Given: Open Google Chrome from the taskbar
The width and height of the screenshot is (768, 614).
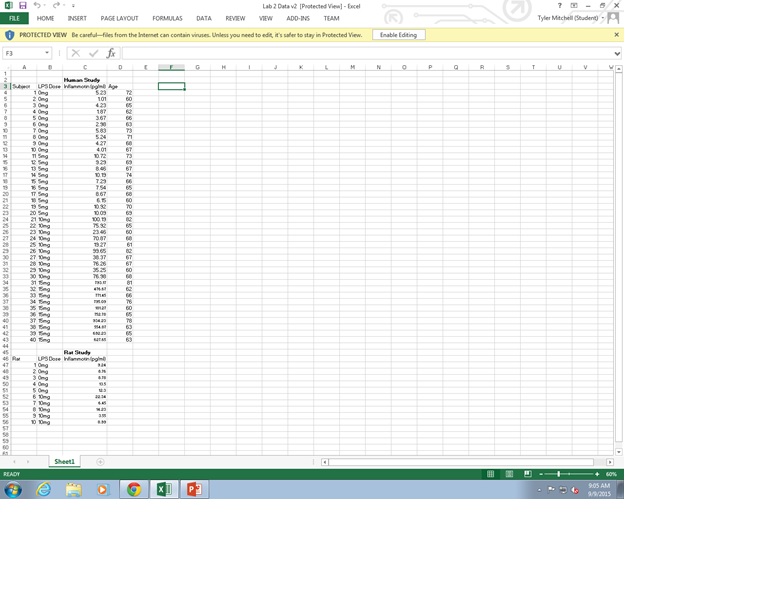Looking at the screenshot, I should tap(133, 489).
